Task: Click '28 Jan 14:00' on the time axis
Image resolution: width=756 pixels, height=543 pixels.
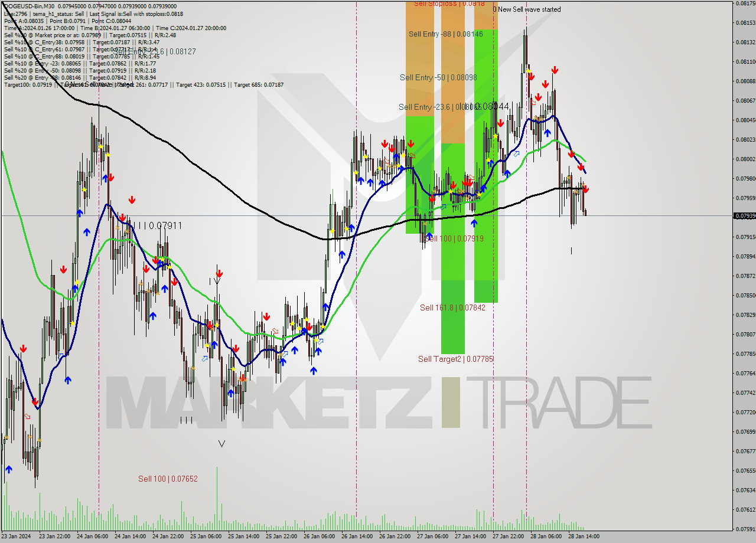Action: (585, 537)
